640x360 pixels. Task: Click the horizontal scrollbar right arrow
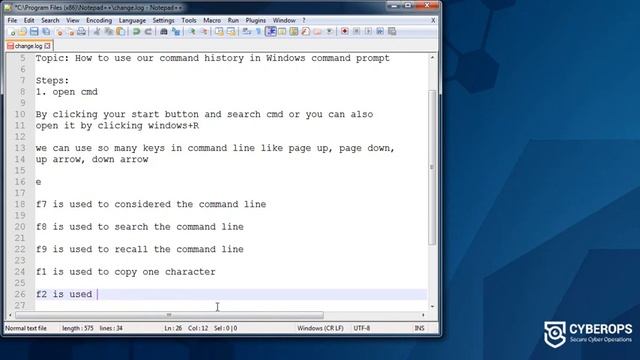point(423,315)
